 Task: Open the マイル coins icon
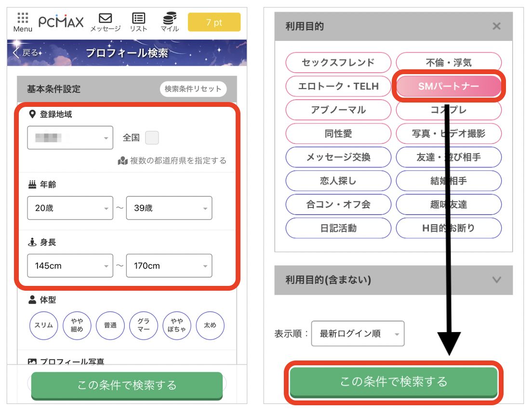pyautogui.click(x=170, y=22)
